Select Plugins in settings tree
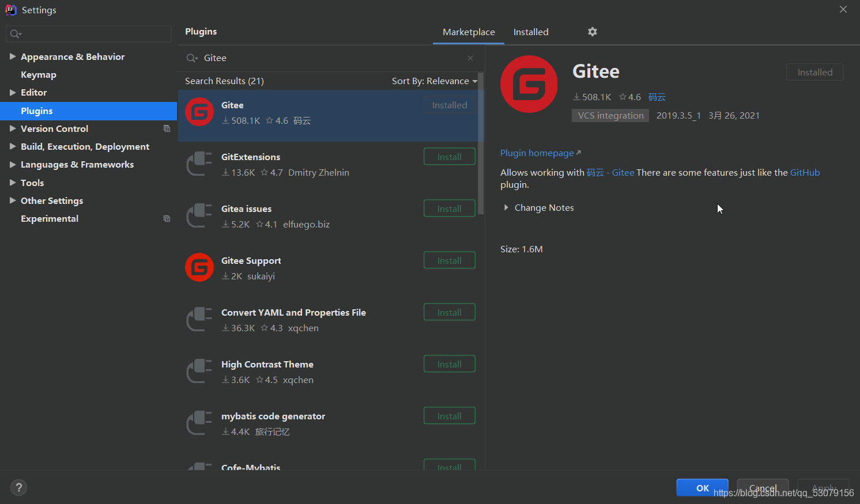The width and height of the screenshot is (860, 504). [x=88, y=111]
